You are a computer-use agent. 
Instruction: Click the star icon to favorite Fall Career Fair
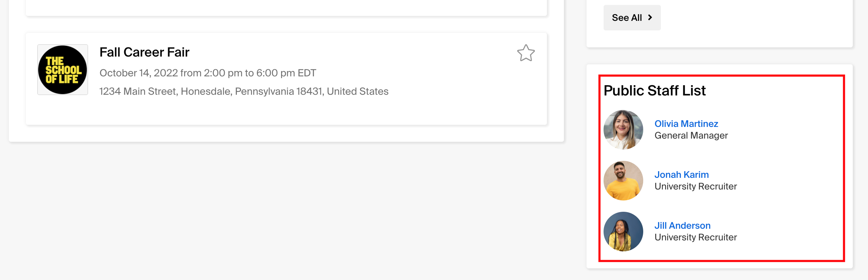526,53
